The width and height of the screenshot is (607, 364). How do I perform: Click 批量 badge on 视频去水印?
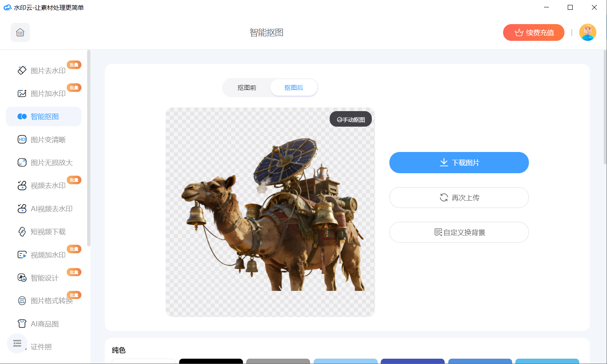click(74, 180)
